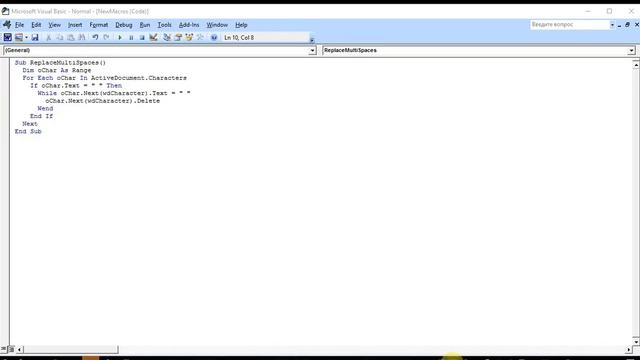Run the macro with the play icon
This screenshot has width=640, height=360.
[120, 37]
